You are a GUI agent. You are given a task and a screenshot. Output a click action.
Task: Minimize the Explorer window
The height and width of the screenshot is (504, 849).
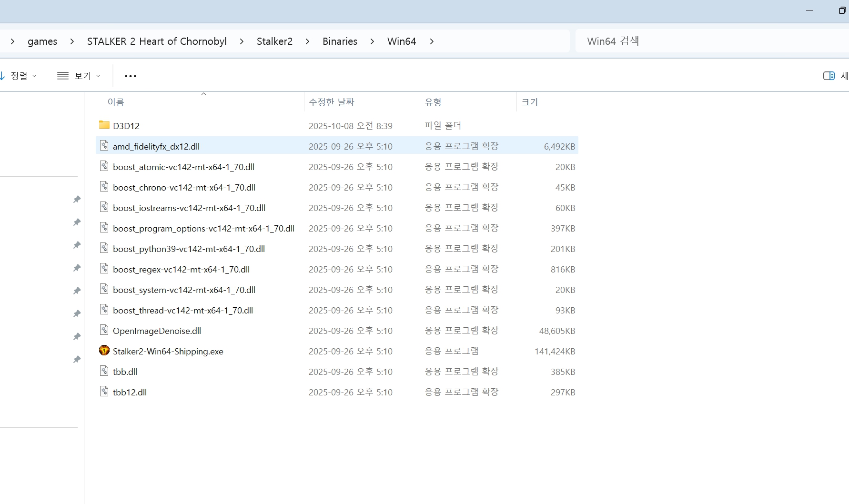click(809, 10)
